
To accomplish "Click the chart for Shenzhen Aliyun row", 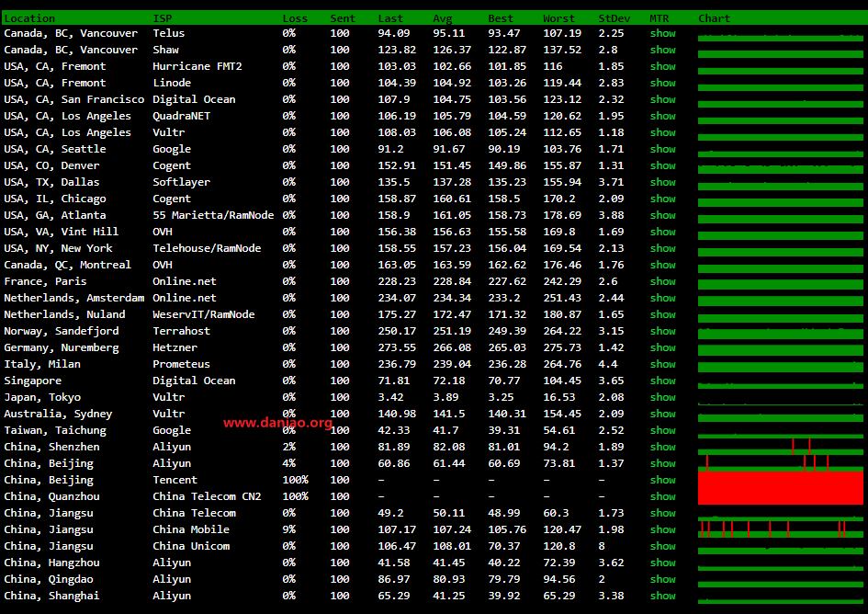I will click(780, 447).
